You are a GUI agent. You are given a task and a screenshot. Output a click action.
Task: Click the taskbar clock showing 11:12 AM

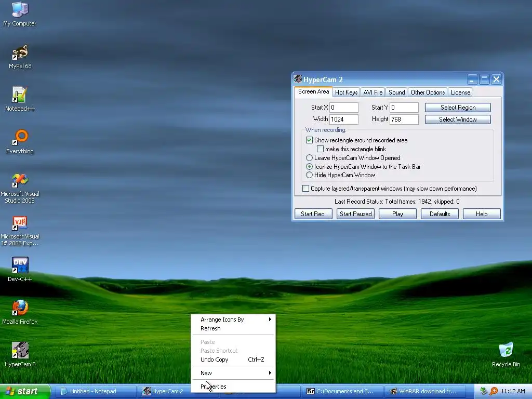pos(513,391)
